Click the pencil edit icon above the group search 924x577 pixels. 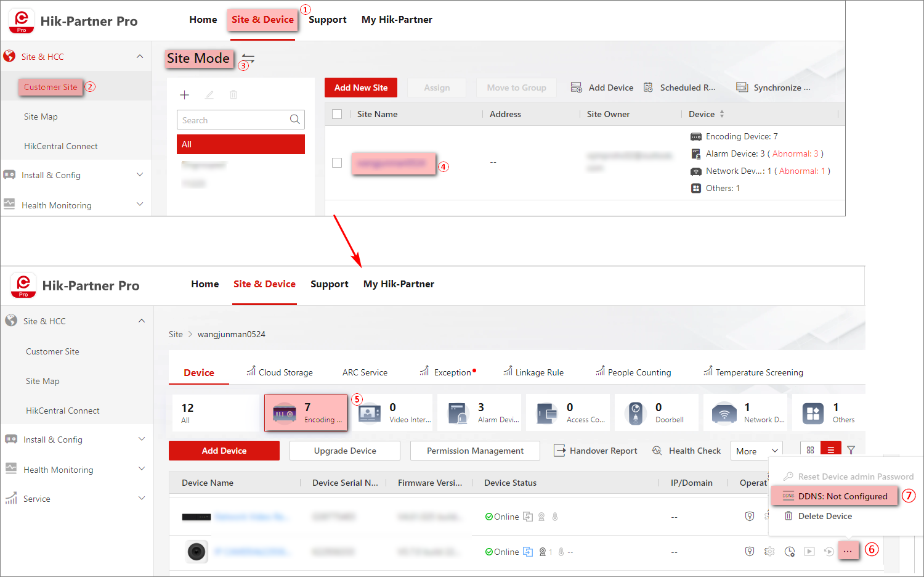209,95
